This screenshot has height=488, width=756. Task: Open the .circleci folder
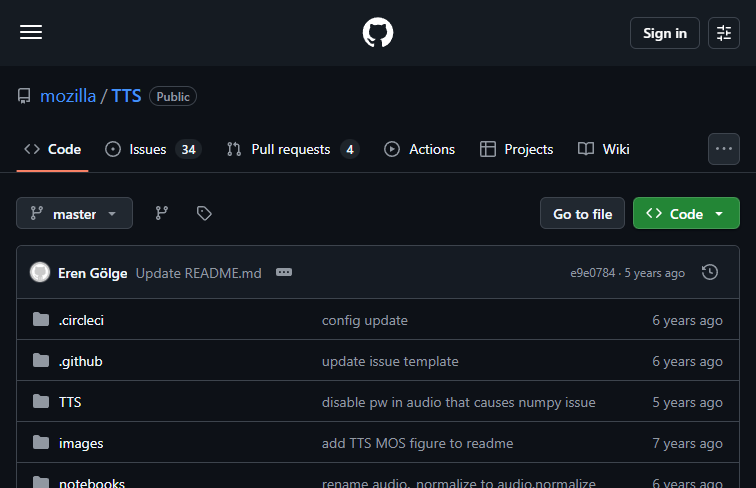(81, 320)
